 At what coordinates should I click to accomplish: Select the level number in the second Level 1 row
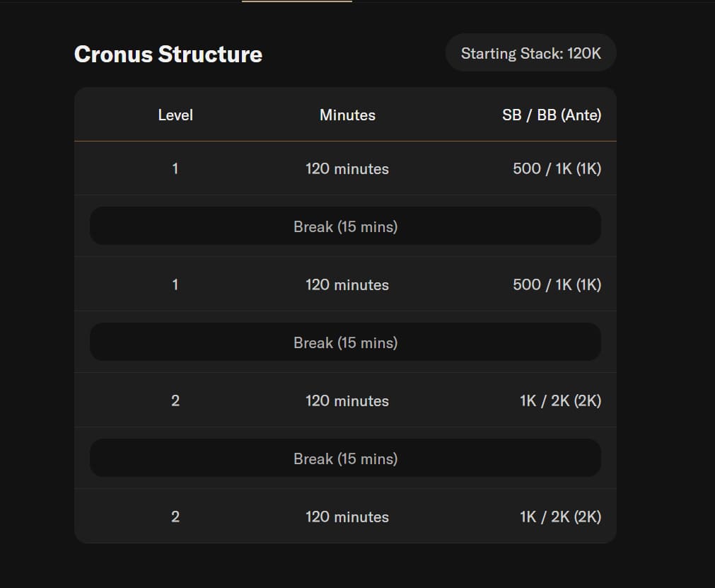click(175, 284)
